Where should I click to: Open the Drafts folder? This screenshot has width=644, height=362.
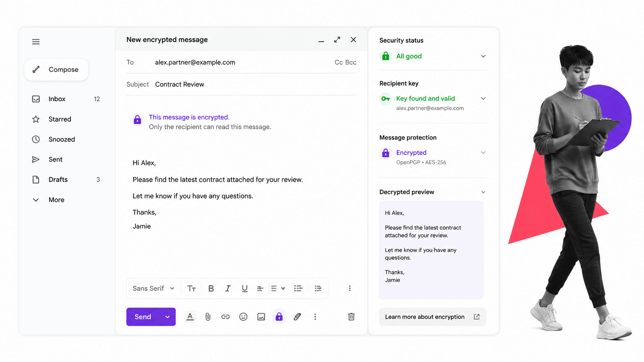pos(66,180)
